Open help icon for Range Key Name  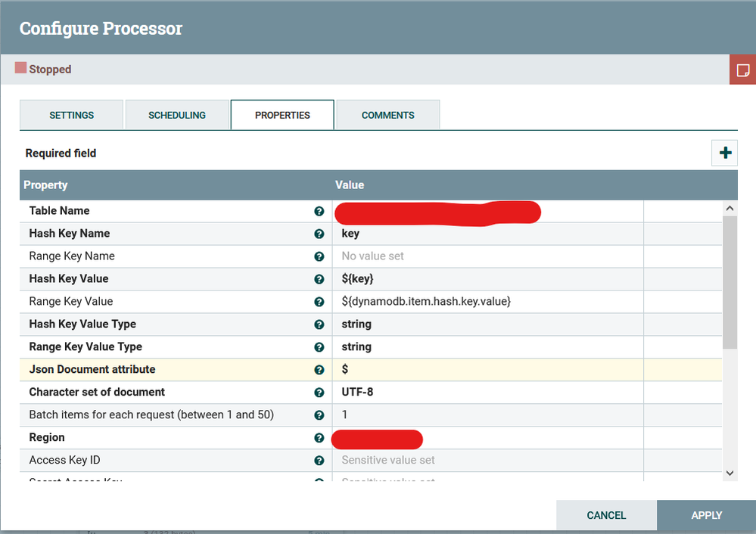(x=319, y=256)
